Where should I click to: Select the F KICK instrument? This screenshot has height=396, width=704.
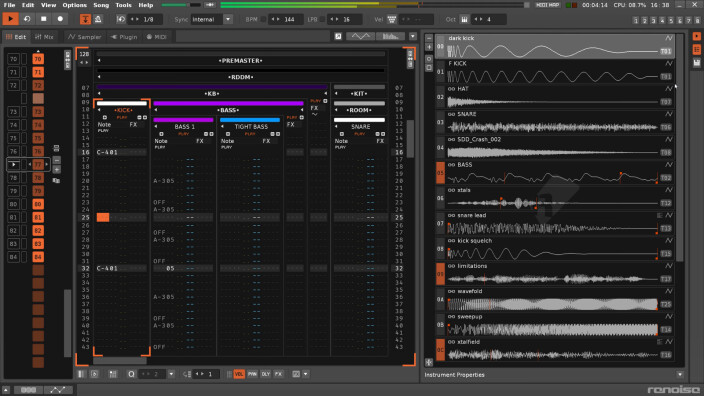click(x=554, y=71)
